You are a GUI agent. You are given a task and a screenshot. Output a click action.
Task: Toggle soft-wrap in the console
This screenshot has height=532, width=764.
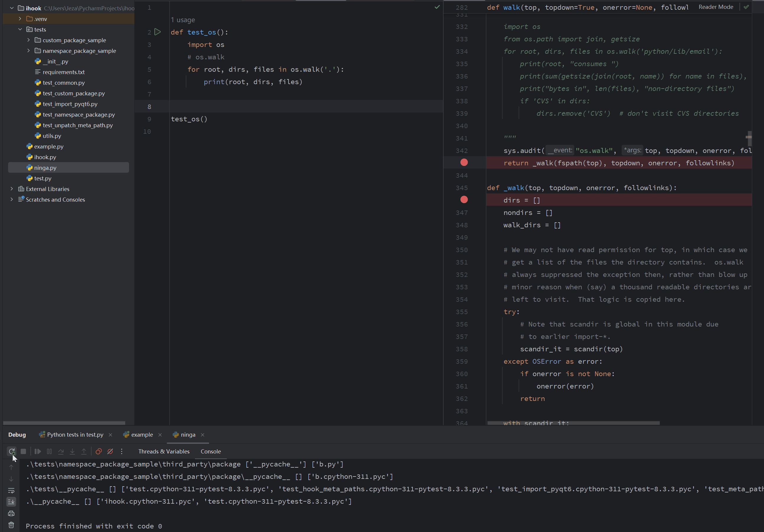11,490
